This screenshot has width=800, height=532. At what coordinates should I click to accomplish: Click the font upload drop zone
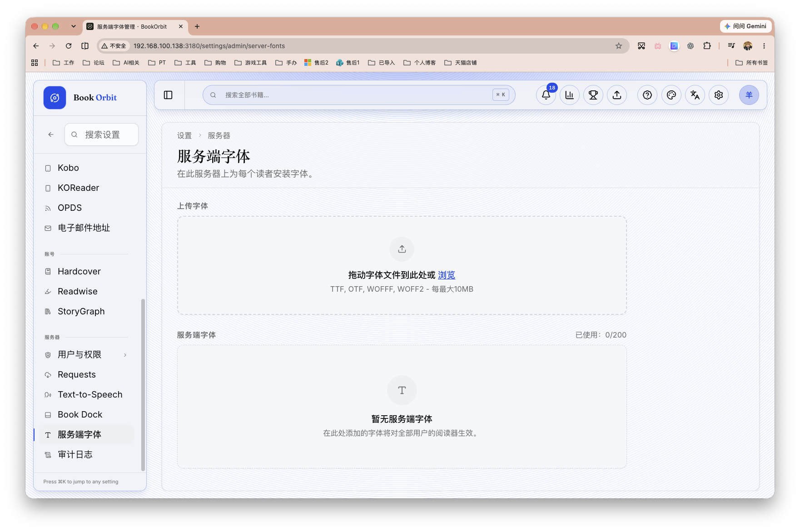(x=402, y=265)
